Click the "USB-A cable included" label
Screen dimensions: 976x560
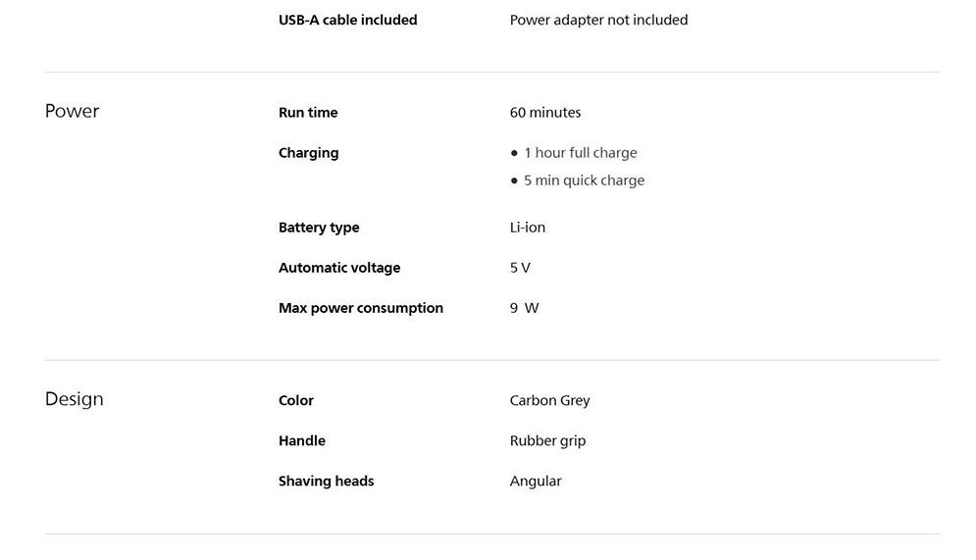pyautogui.click(x=347, y=20)
